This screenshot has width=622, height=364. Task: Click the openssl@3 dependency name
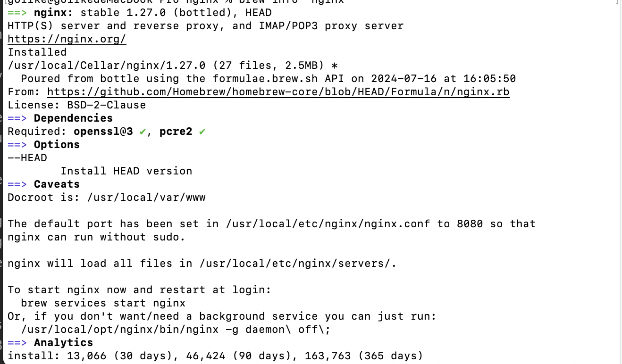pos(103,132)
